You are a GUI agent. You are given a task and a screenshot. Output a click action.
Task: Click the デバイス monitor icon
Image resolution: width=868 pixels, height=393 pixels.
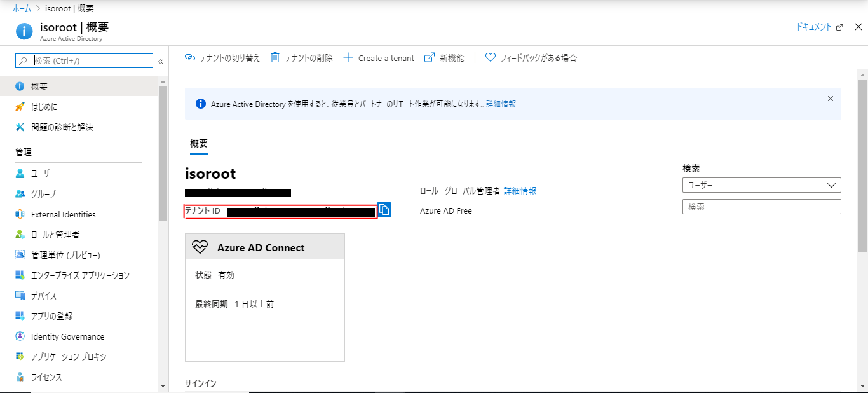[20, 296]
